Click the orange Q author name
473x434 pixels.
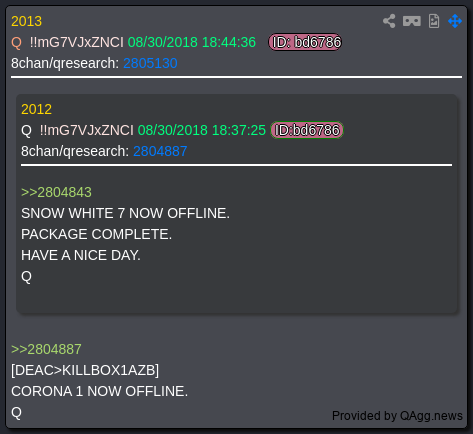click(16, 43)
